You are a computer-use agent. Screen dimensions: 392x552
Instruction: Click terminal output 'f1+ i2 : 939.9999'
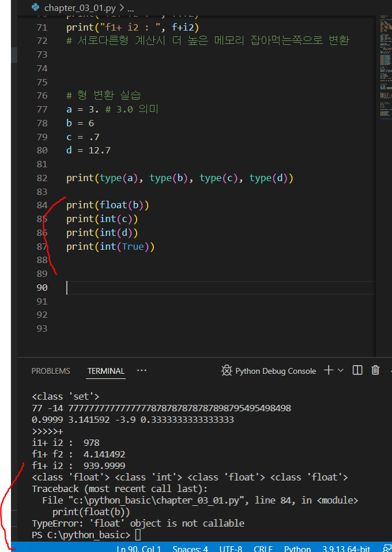click(78, 465)
